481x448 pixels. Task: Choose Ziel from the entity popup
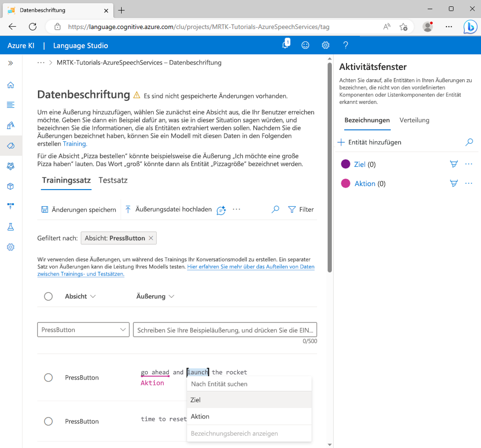click(x=249, y=400)
